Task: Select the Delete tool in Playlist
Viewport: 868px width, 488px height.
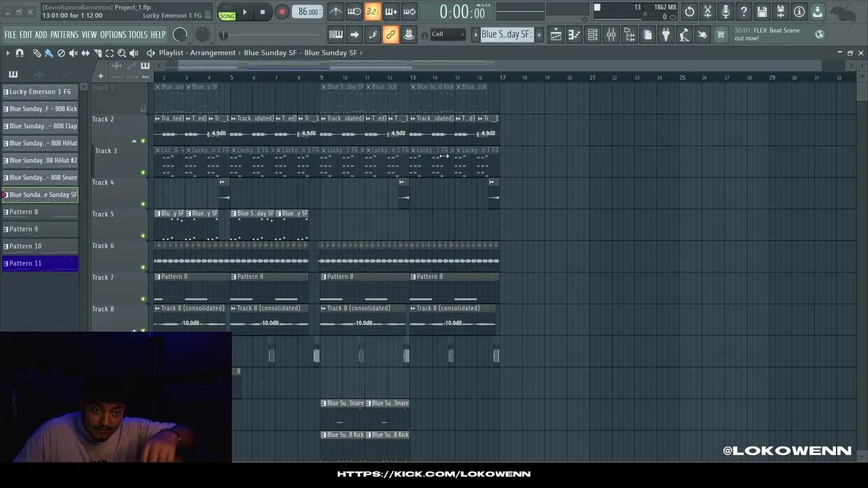Action: (x=61, y=53)
